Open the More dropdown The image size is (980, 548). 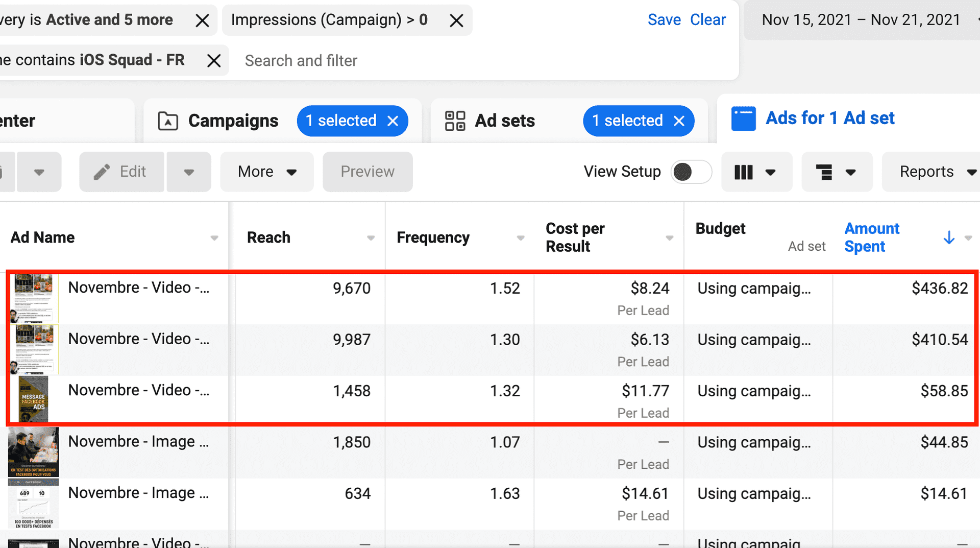[266, 172]
